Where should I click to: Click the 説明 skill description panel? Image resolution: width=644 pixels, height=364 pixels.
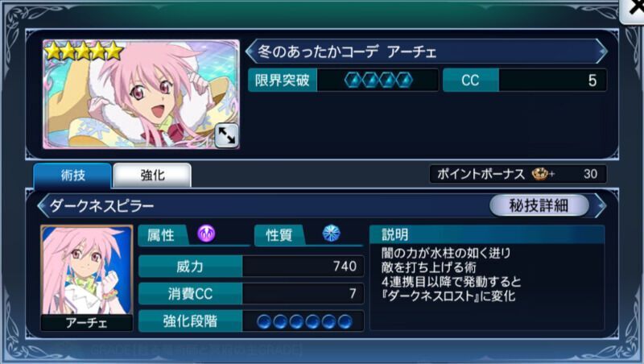point(487,277)
